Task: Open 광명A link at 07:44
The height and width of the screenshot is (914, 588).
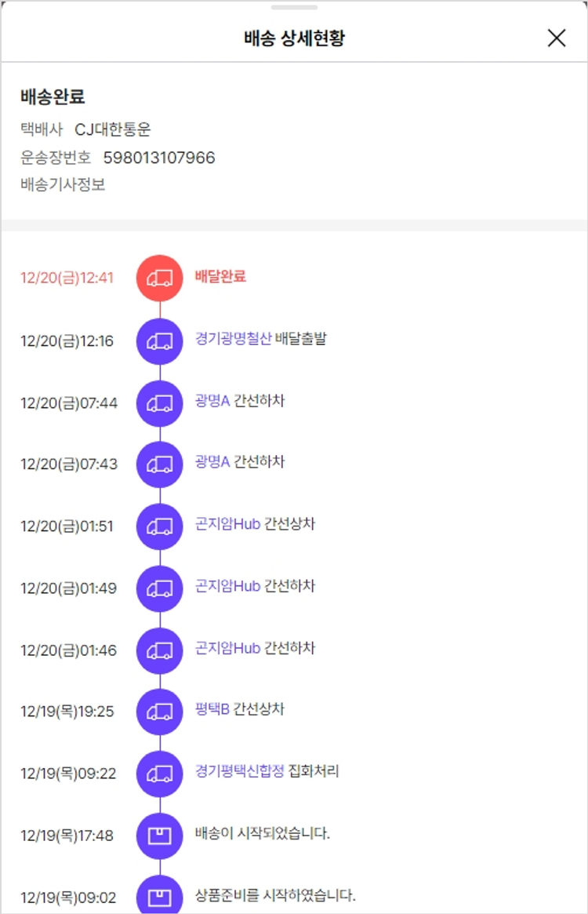Action: 212,401
